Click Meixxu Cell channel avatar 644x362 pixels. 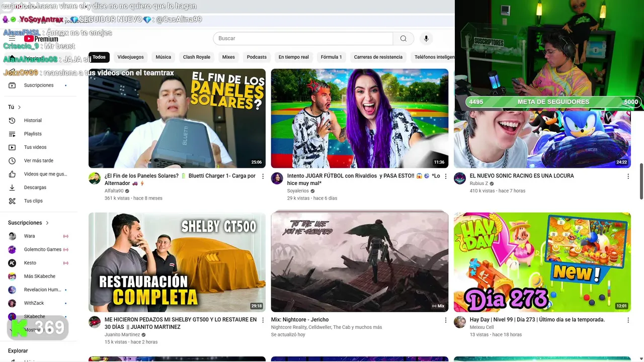tap(460, 322)
